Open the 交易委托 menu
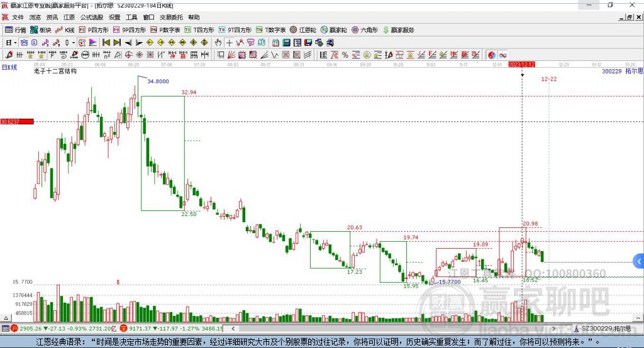This screenshot has height=348, width=644. (x=171, y=17)
